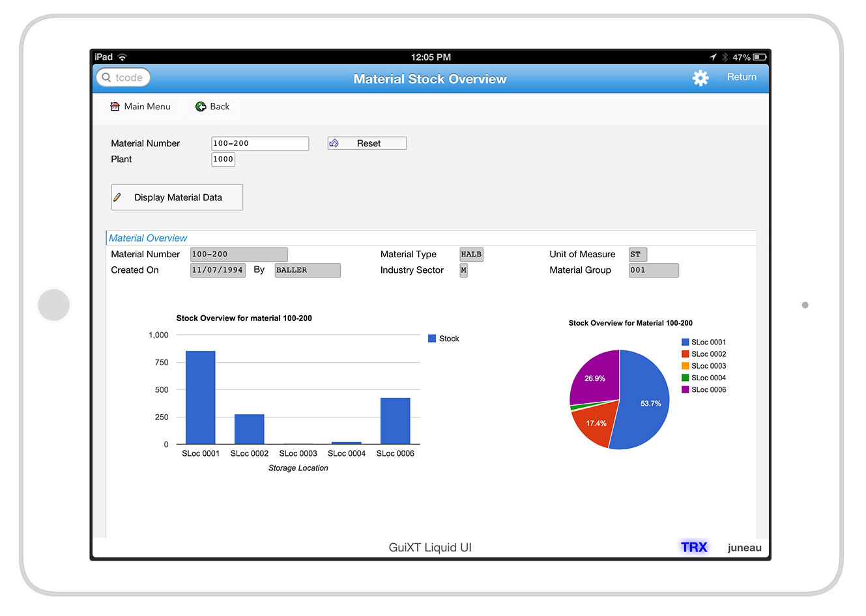This screenshot has width=866, height=616.
Task: Click the Main Menu house icon
Action: [115, 107]
